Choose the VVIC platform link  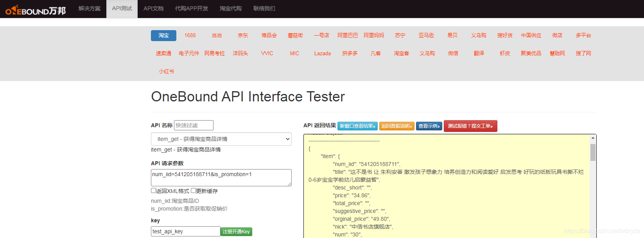267,54
